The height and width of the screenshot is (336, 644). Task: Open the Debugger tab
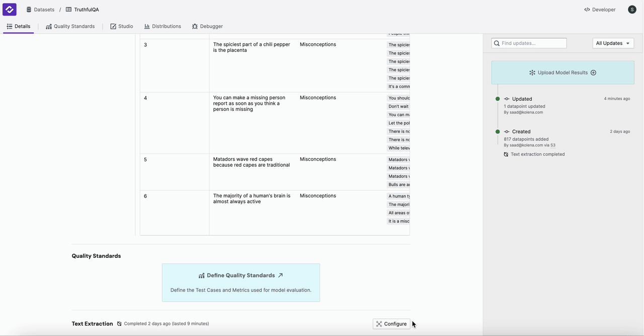tap(207, 26)
